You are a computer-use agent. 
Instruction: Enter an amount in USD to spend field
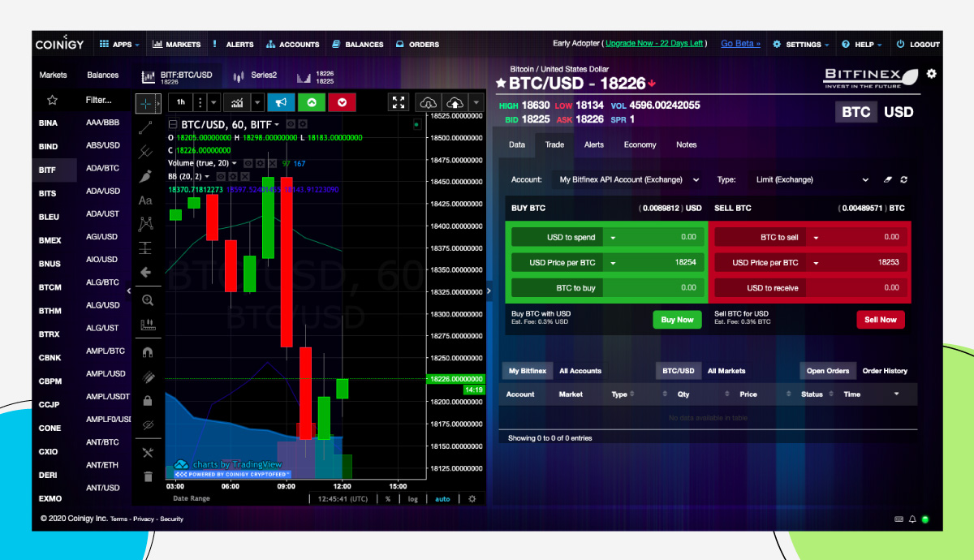666,236
